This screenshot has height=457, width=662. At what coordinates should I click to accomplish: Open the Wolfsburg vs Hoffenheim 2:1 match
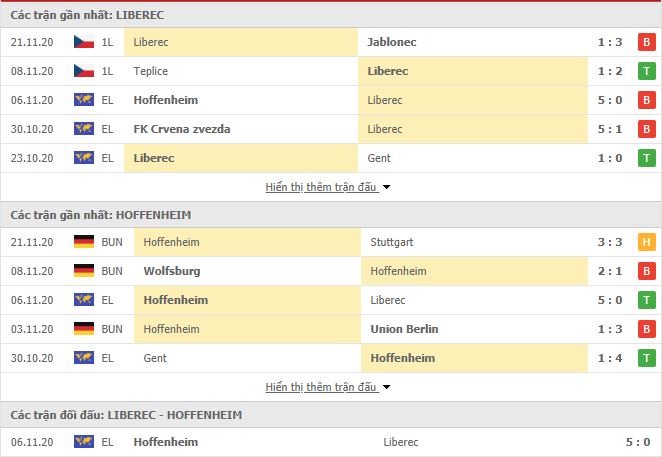click(331, 271)
